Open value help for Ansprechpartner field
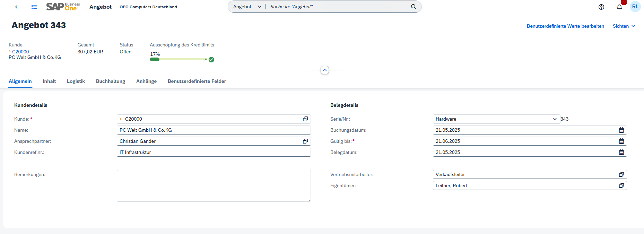The image size is (644, 234). (305, 141)
